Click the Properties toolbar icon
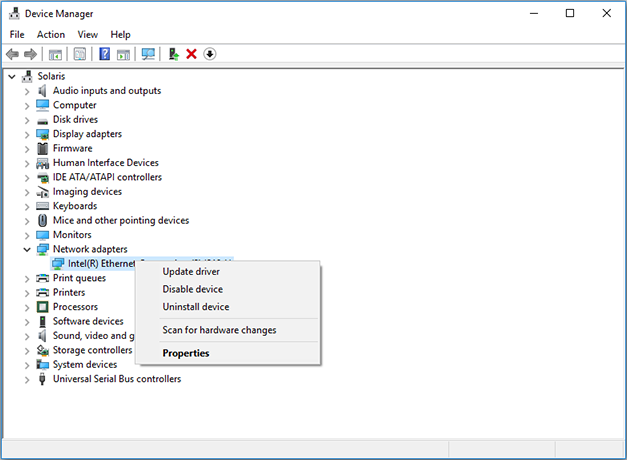The height and width of the screenshot is (460, 627). pos(79,54)
